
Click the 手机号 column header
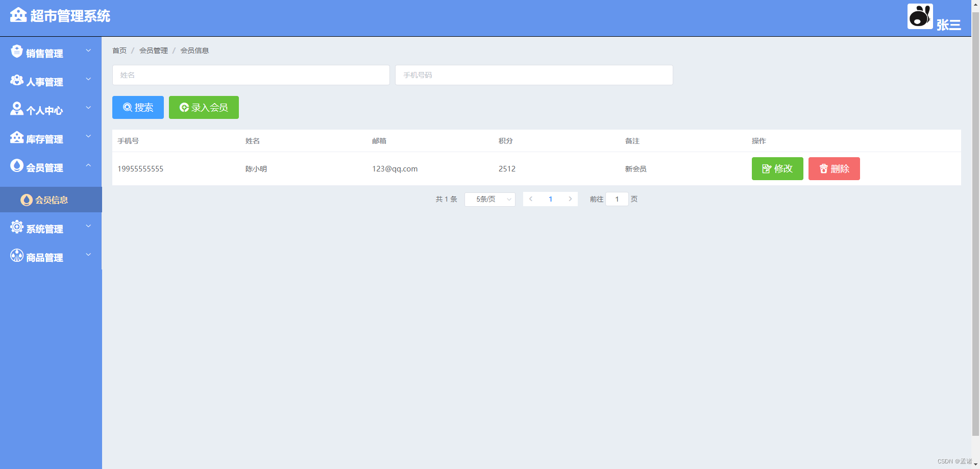point(128,141)
